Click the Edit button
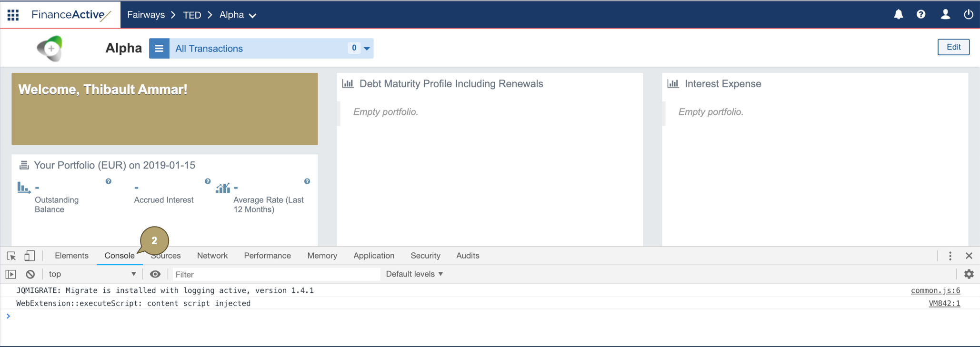 pos(953,47)
